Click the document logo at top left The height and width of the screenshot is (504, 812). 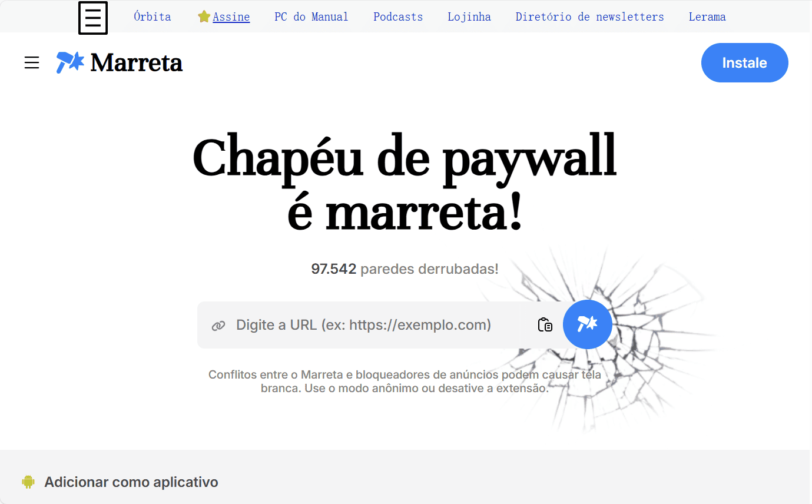[92, 18]
